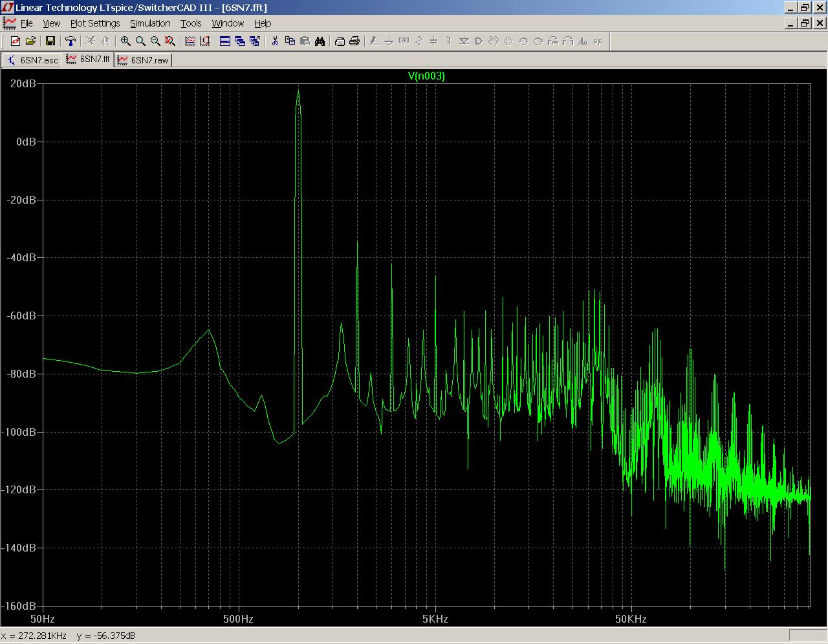Click the Component gate-shaped icon

click(x=479, y=41)
